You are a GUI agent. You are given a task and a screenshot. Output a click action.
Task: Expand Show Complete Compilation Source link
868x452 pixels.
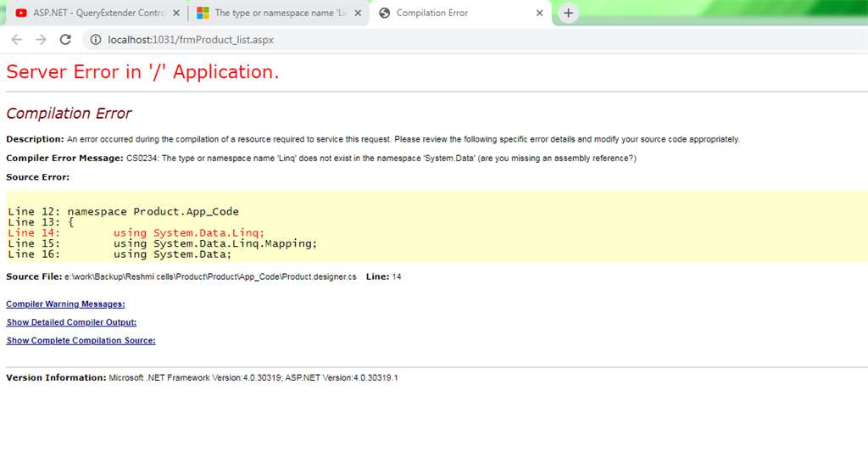pos(81,341)
